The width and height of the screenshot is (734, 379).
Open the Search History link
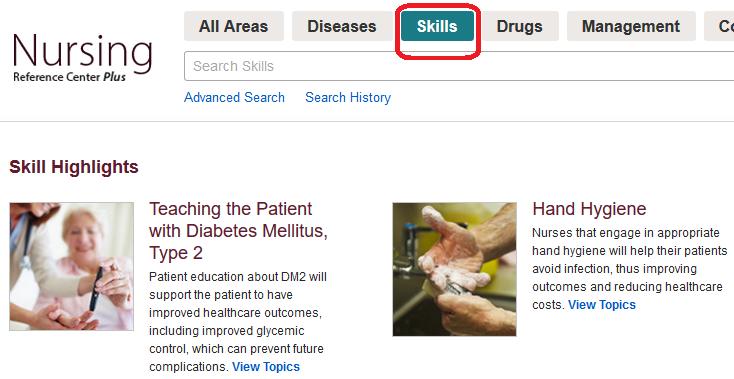click(348, 97)
